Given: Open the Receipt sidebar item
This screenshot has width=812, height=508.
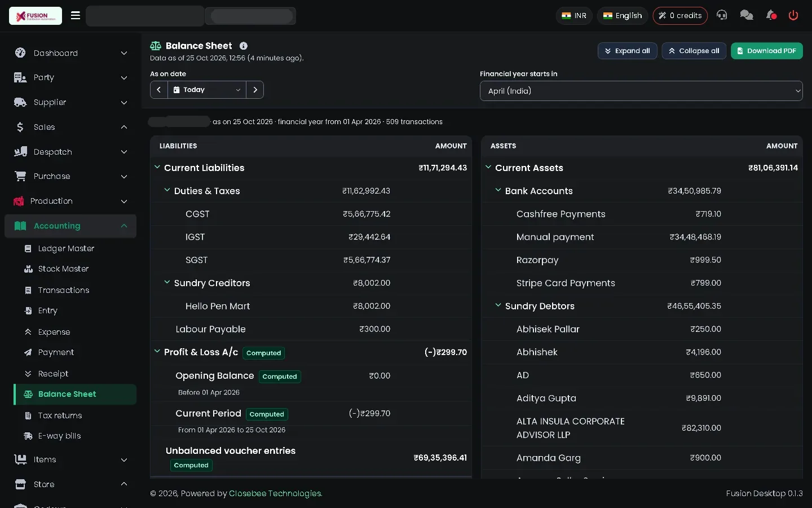Looking at the screenshot, I should pyautogui.click(x=53, y=374).
